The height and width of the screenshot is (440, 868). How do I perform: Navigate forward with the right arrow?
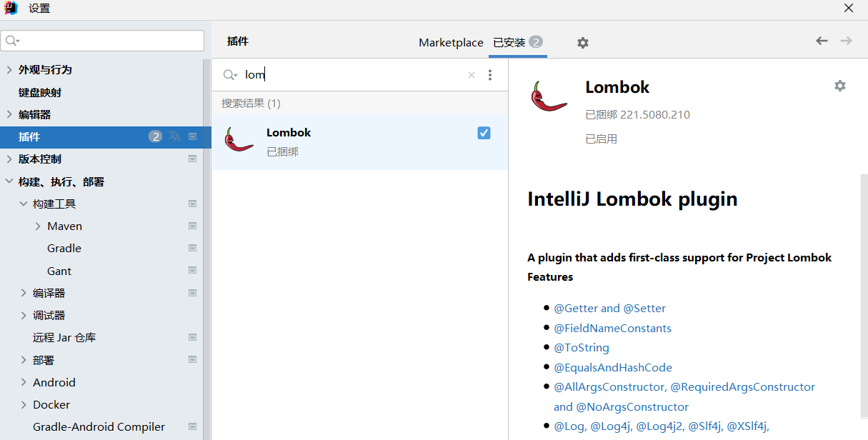pyautogui.click(x=846, y=41)
